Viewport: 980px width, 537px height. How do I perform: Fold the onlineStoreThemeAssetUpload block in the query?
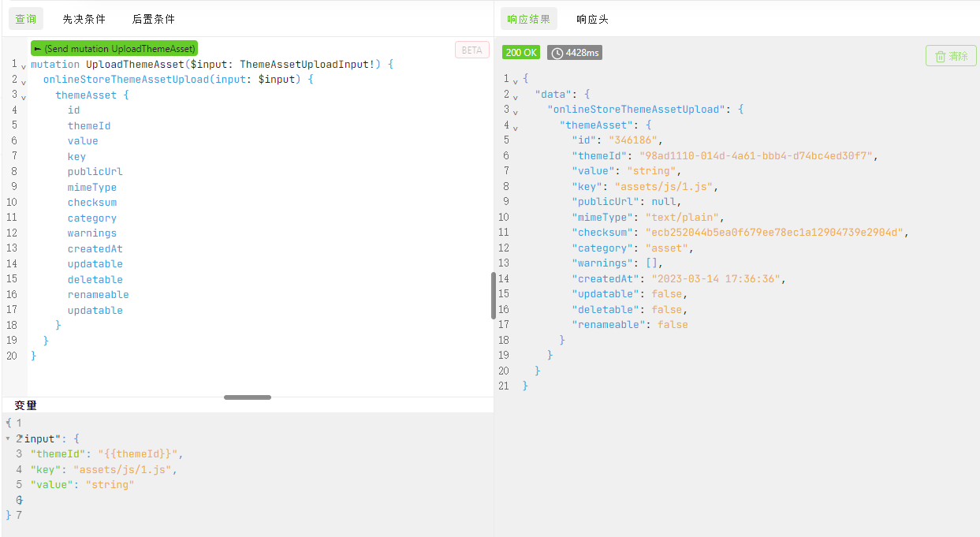point(23,81)
